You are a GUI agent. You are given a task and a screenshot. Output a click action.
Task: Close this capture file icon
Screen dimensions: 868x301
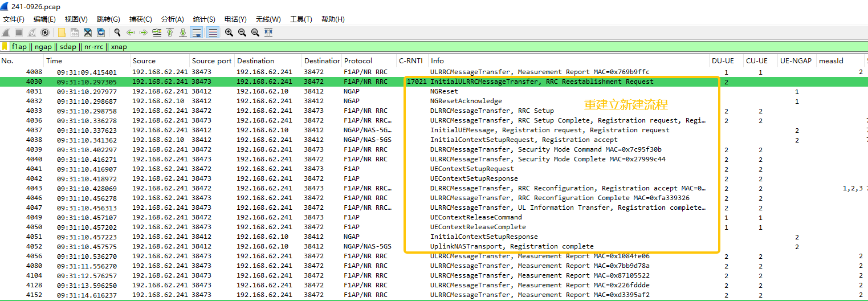[88, 32]
